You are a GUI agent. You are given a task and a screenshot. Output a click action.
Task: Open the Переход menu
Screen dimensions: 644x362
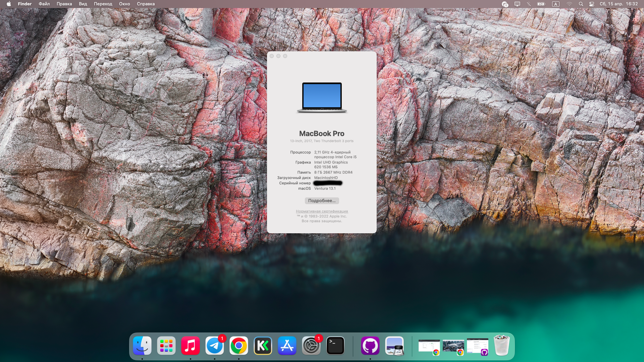(103, 4)
